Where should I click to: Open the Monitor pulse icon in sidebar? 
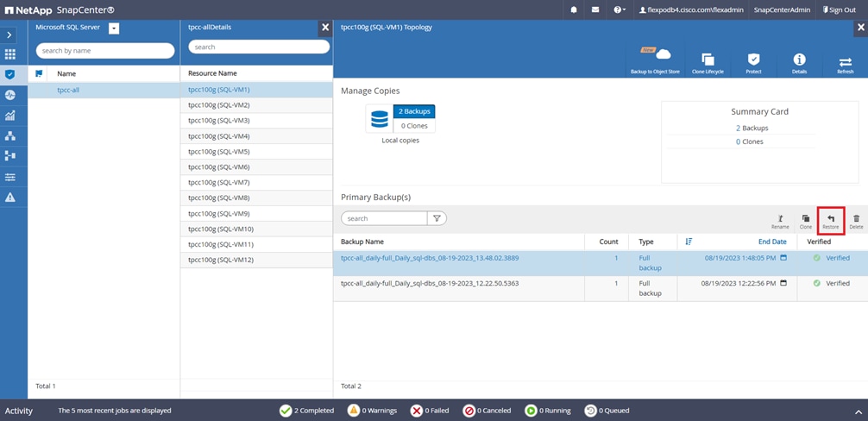(x=10, y=95)
